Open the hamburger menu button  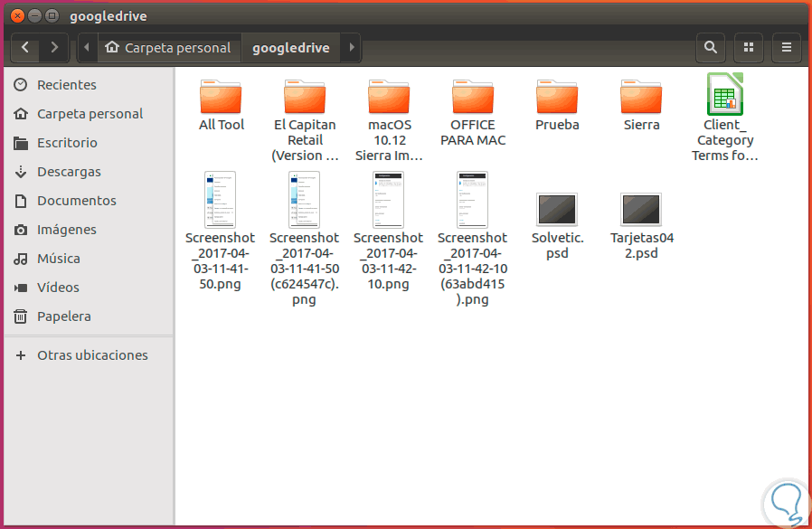tap(786, 48)
